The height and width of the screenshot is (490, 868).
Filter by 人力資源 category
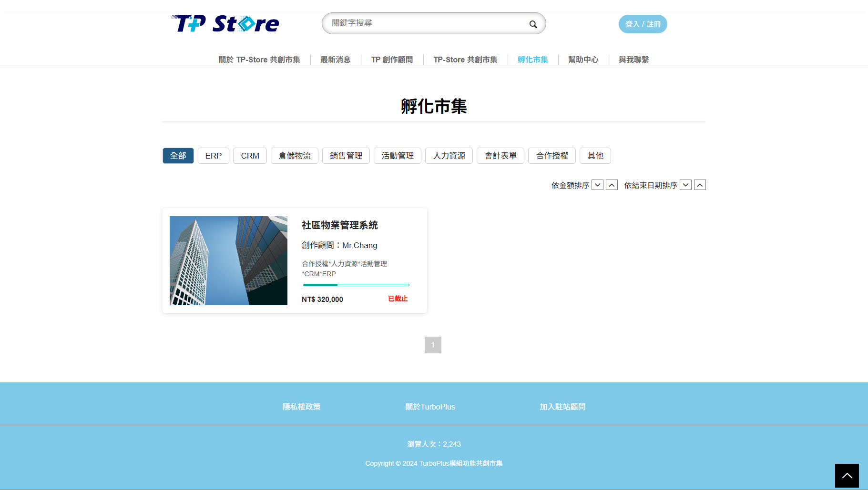coord(449,156)
